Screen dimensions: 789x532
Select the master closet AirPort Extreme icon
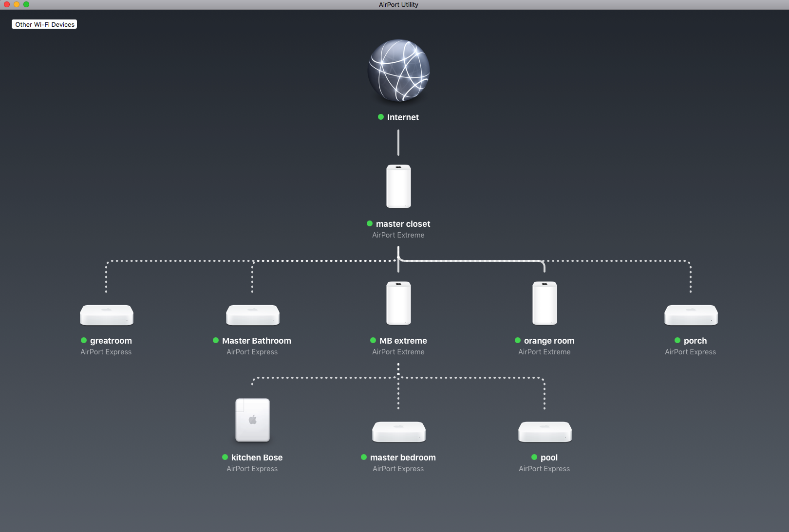point(398,186)
